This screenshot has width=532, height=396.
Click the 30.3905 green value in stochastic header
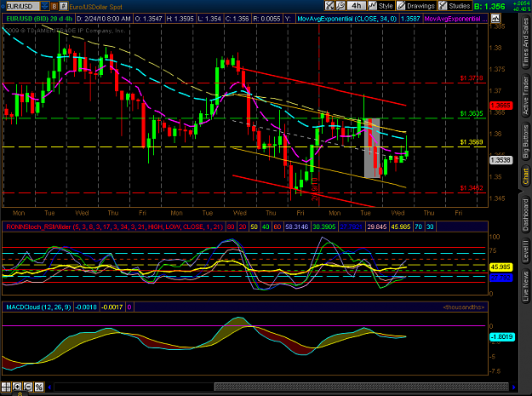323,227
